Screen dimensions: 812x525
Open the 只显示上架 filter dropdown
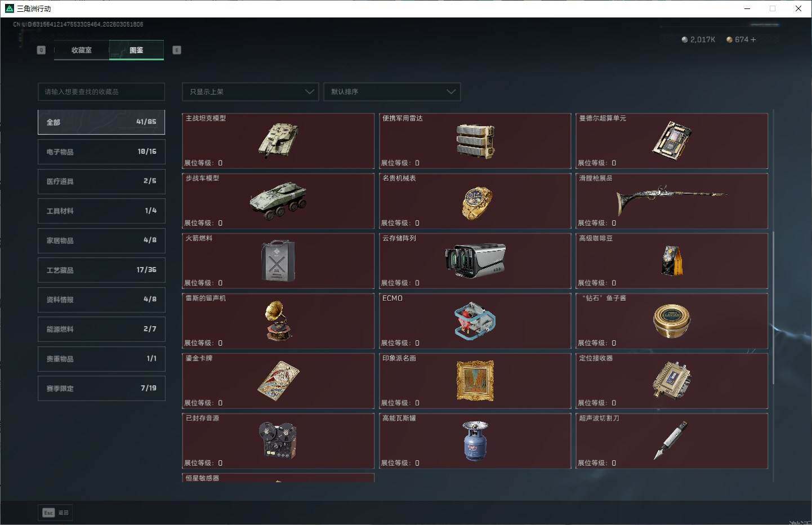(251, 92)
